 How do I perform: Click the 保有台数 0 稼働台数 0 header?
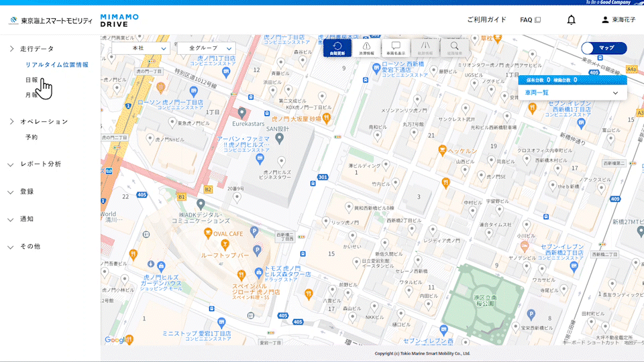point(572,80)
